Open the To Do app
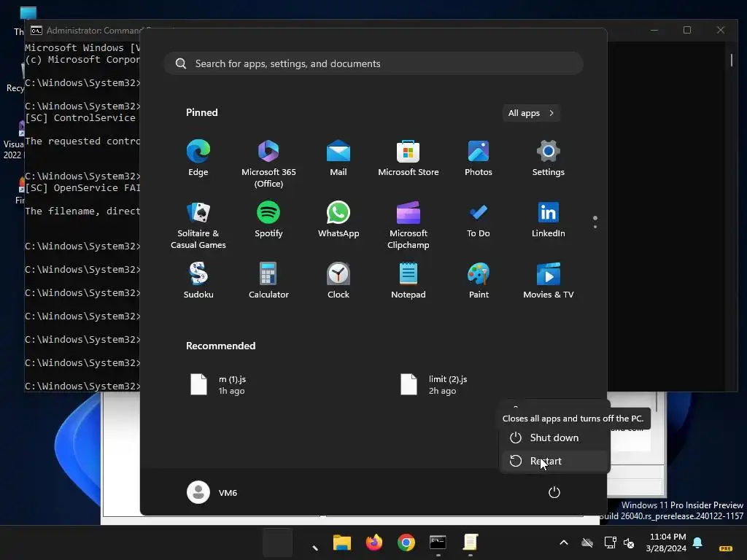The width and height of the screenshot is (747, 560). click(479, 219)
